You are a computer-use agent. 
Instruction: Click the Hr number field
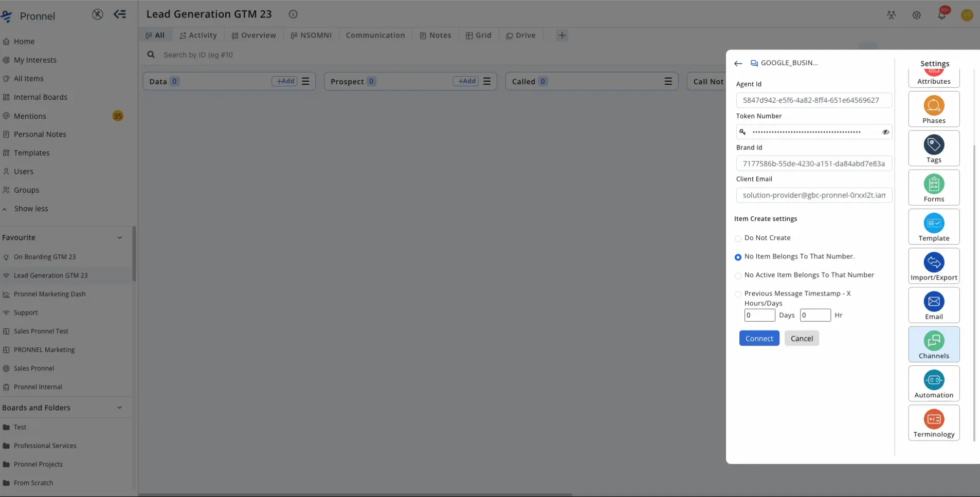pos(815,315)
